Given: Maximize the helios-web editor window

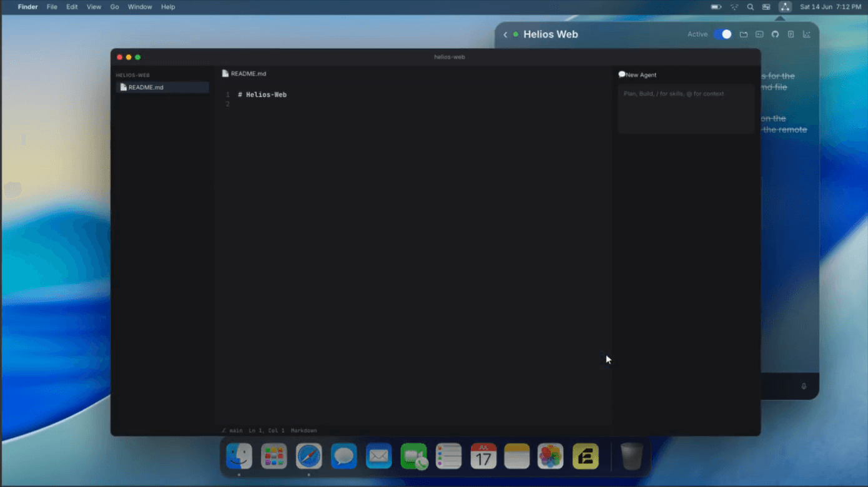Looking at the screenshot, I should tap(138, 57).
